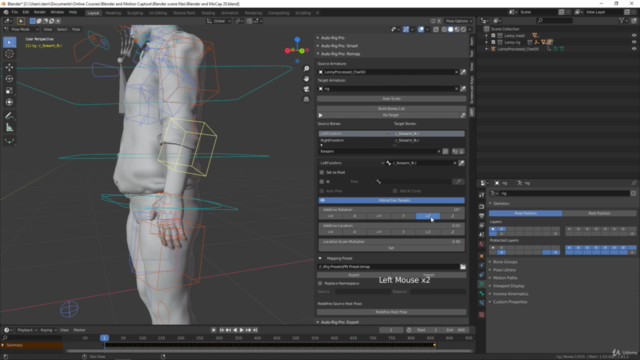Expand Auto-Rig Pro: Smart panel

coord(339,46)
